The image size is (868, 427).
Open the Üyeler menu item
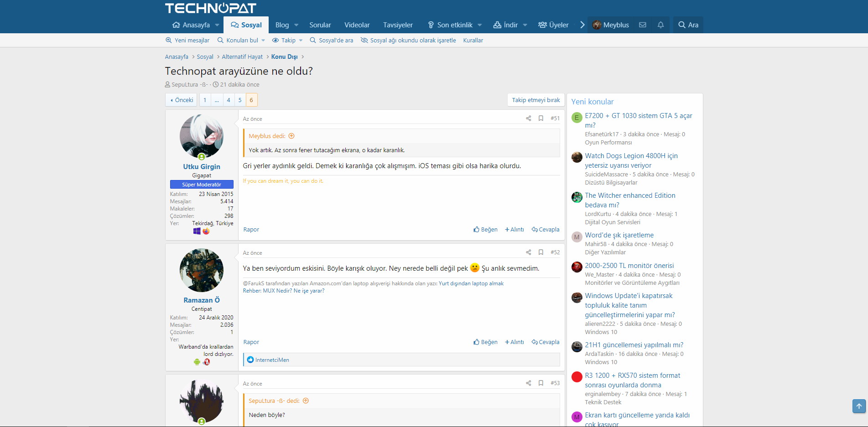553,25
